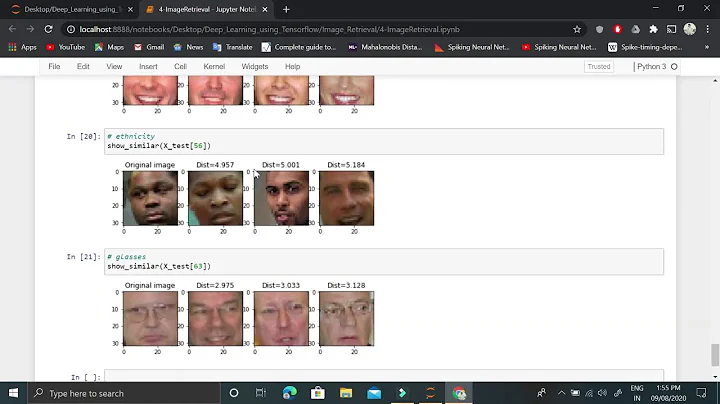Open the Mail app from the taskbar

[374, 393]
